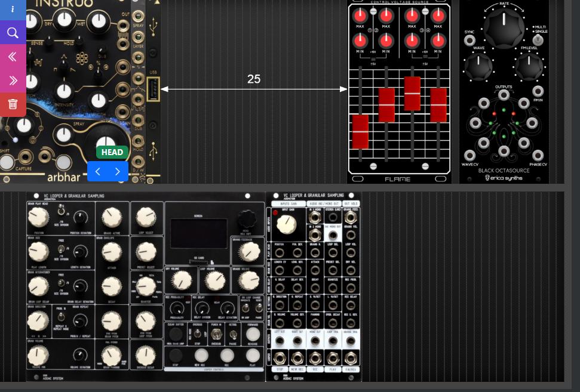Click the ADDAC OVERDUB DECAY knob
The image size is (580, 392).
[x=146, y=356]
